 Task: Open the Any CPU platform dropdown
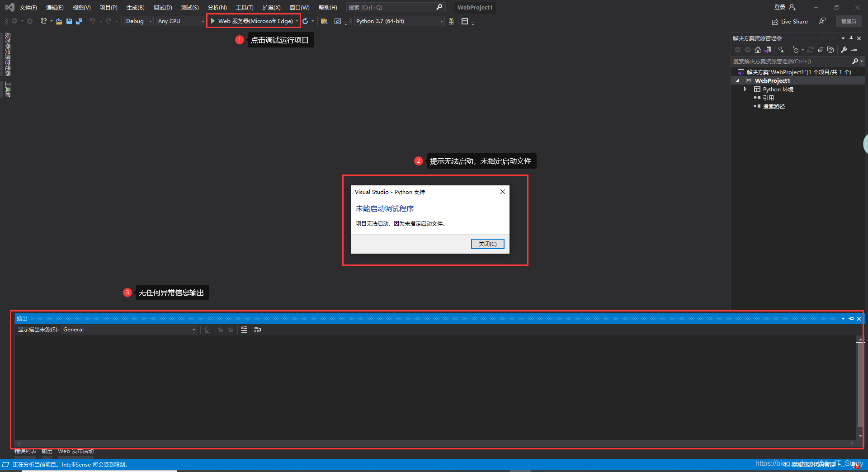pyautogui.click(x=181, y=21)
